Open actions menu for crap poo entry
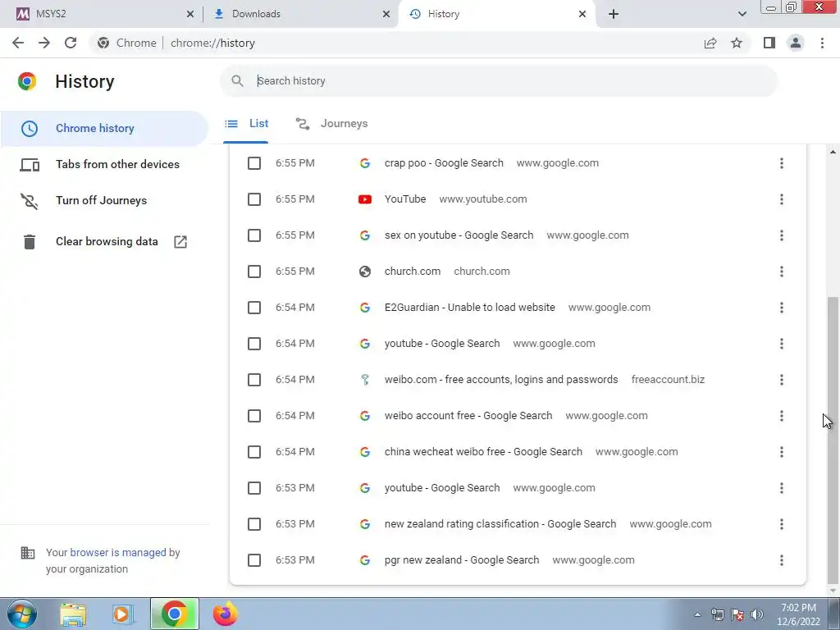The width and height of the screenshot is (840, 630). tap(782, 163)
